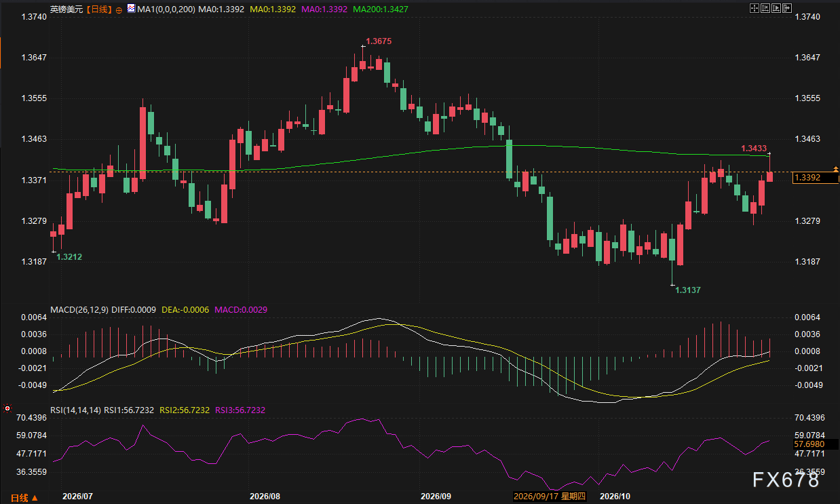The image size is (840, 504).
Task: Click the play-forward chart icon
Action: click(x=776, y=8)
